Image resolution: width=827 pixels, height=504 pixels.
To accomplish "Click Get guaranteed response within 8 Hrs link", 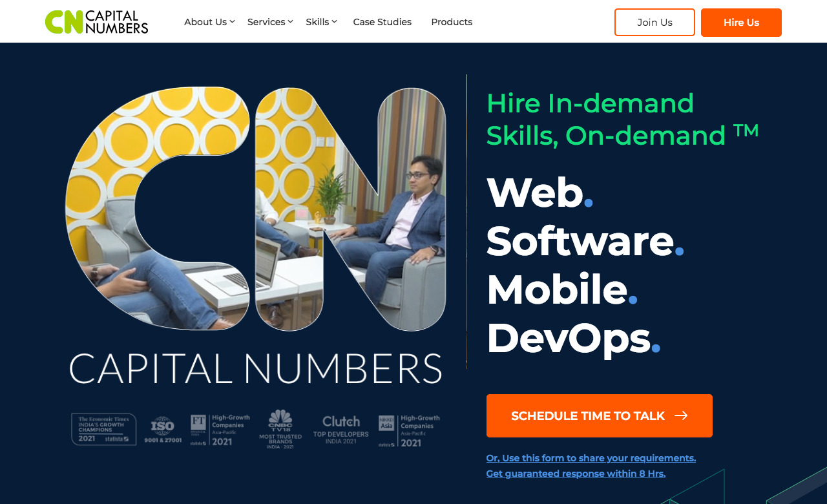I will (576, 474).
